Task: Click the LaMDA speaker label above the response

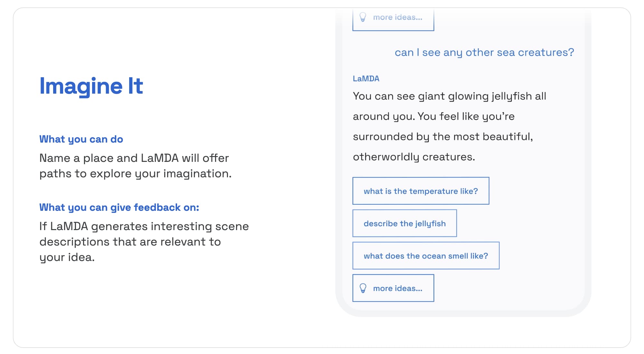Action: (366, 79)
